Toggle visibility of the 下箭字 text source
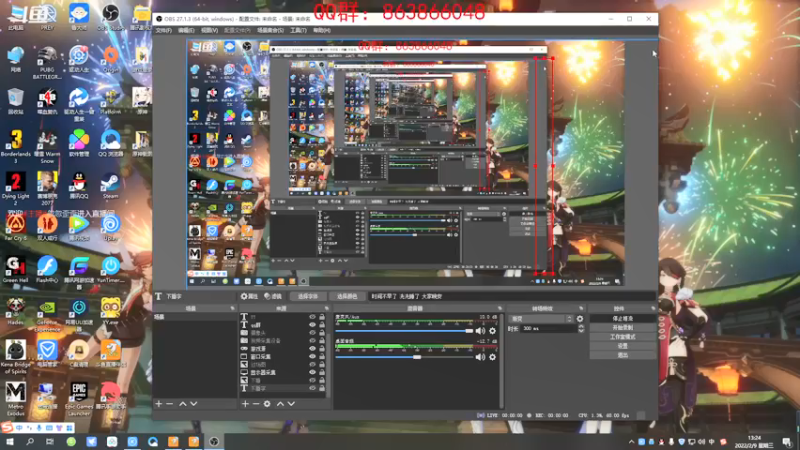This screenshot has width=800, height=450. tap(313, 388)
